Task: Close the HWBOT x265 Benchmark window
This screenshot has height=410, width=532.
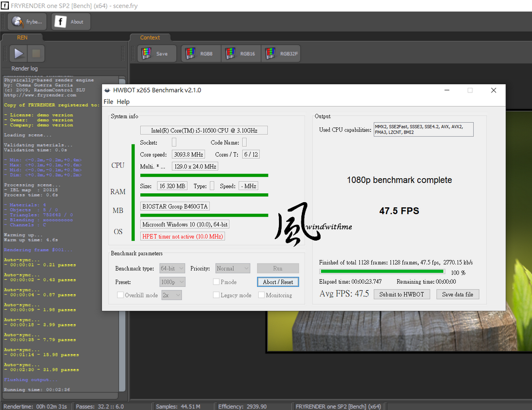Action: click(x=494, y=90)
